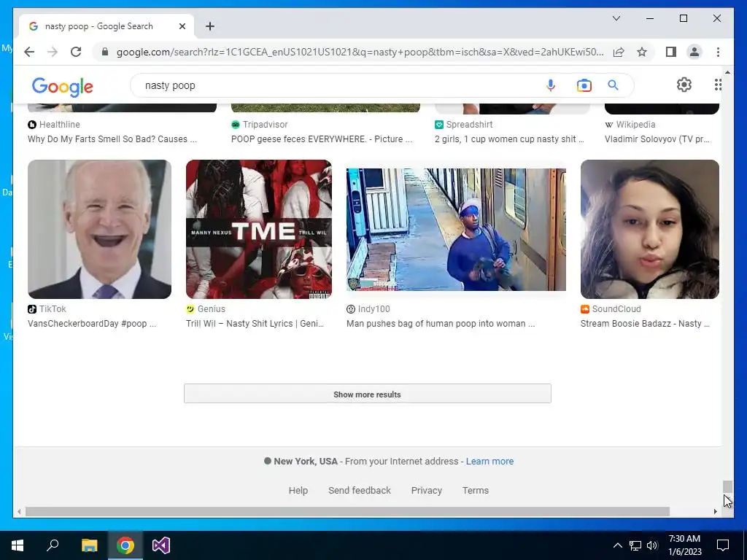
Task: Open the Help footer link
Action: click(298, 490)
